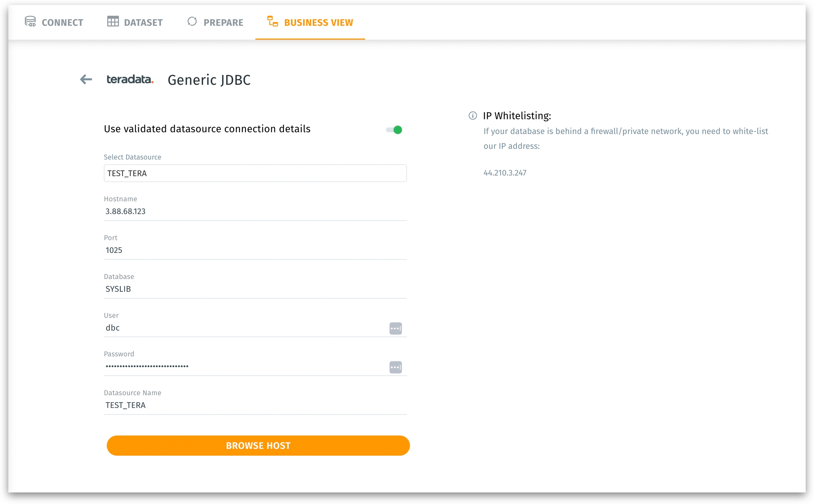Screen dimensions: 814x504
Task: Click the Connect database icon
Action: click(x=30, y=22)
